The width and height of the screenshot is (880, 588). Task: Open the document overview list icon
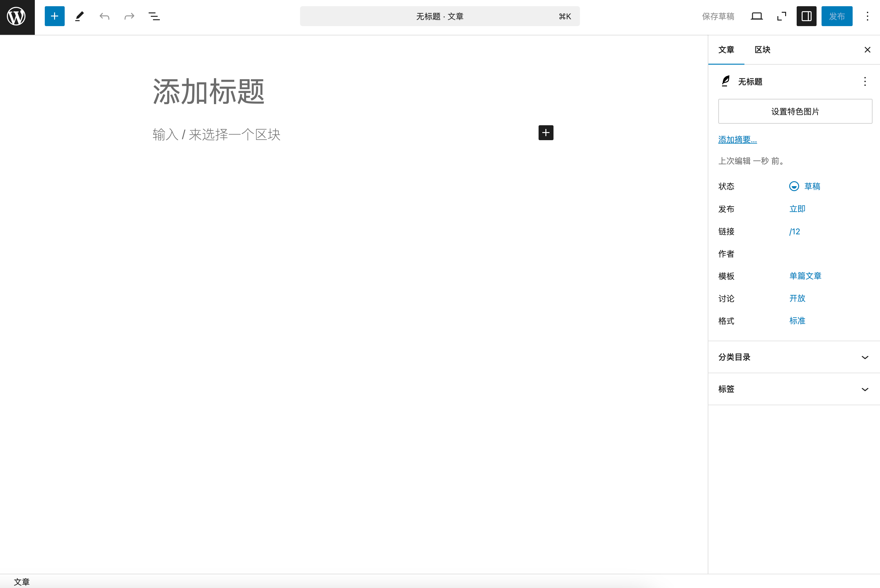(154, 16)
